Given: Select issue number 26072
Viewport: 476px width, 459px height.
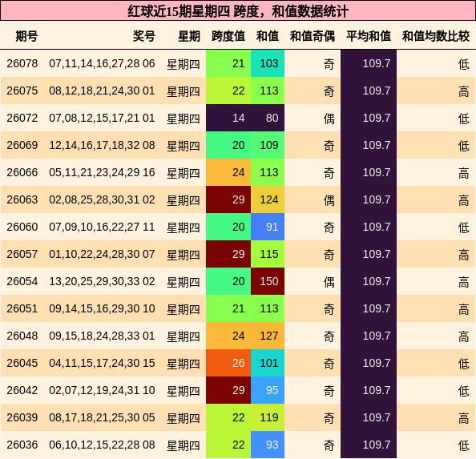Looking at the screenshot, I should coord(22,118).
